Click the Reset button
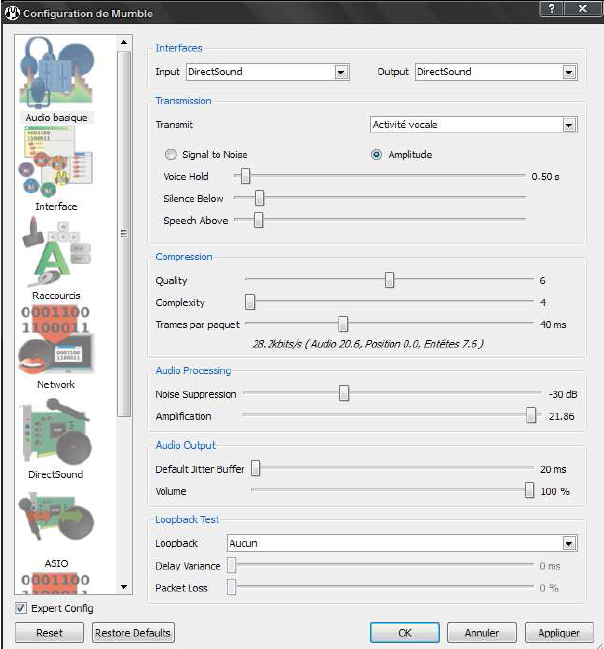The height and width of the screenshot is (649, 604). tap(49, 633)
